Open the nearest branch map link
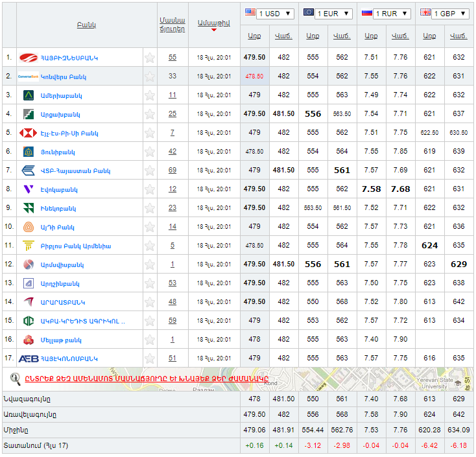476x457 pixels. point(147,379)
